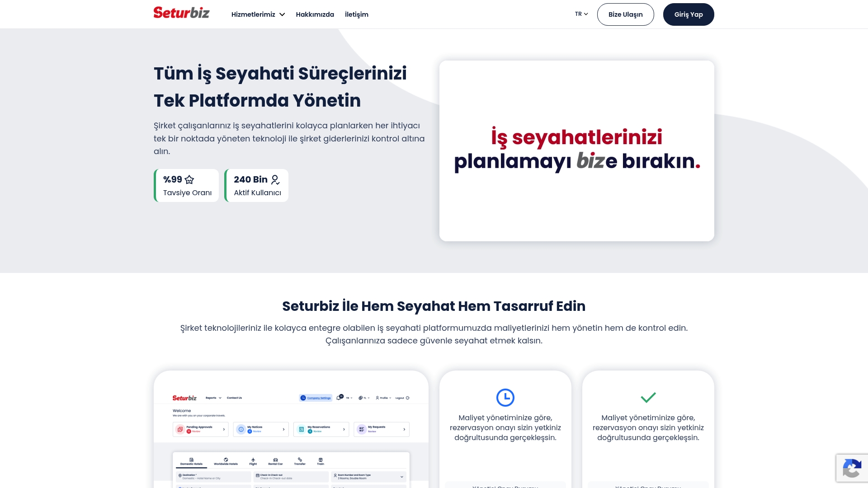Open the TL currency dropdown in the preview
This screenshot has width=868, height=488.
pos(364,398)
